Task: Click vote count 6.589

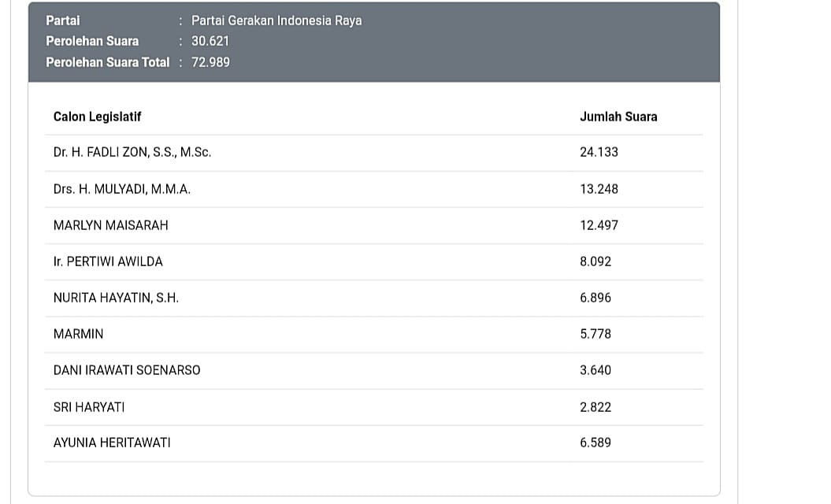Action: (x=595, y=443)
